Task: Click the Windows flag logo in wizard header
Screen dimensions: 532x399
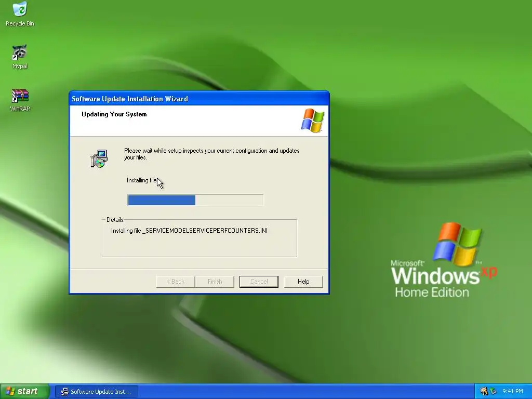Action: [x=312, y=120]
